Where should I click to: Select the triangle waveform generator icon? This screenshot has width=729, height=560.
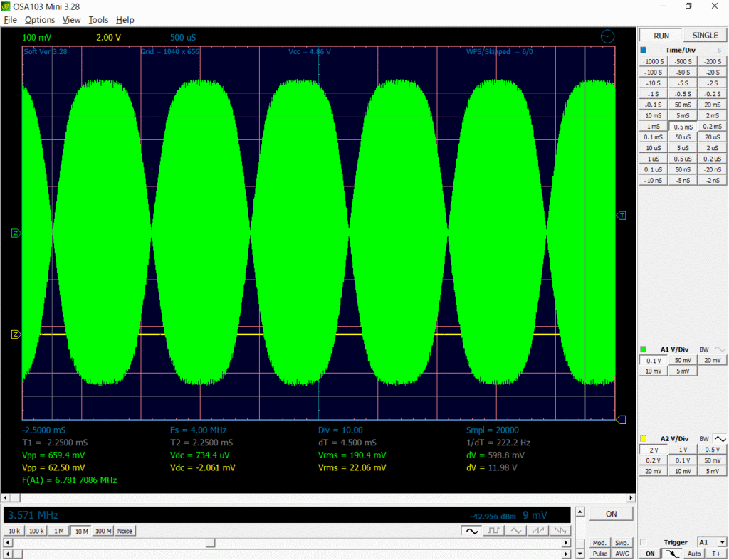[516, 531]
